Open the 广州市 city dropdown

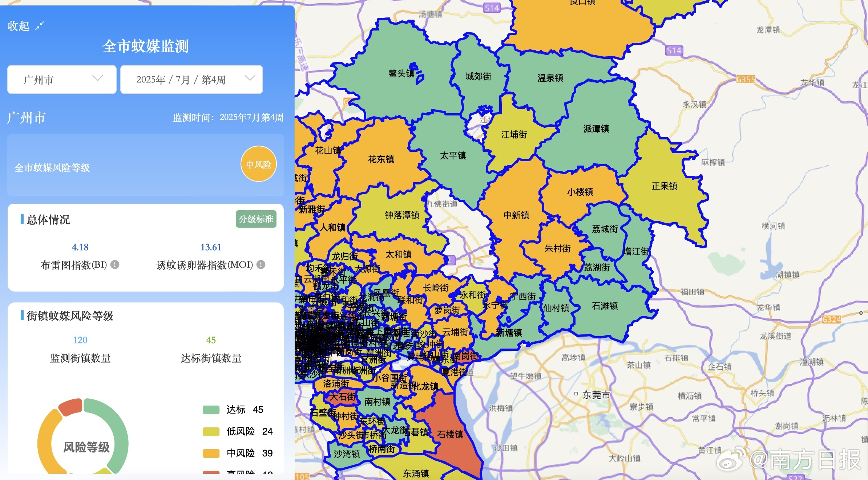[x=62, y=80]
